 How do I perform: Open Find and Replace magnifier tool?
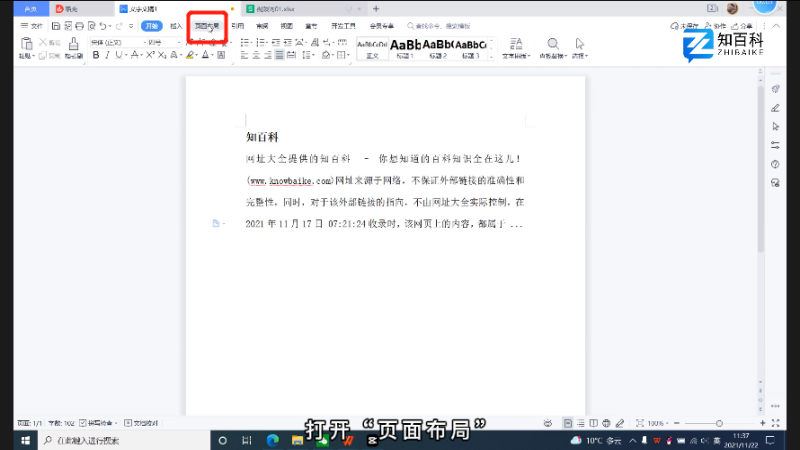click(x=552, y=45)
